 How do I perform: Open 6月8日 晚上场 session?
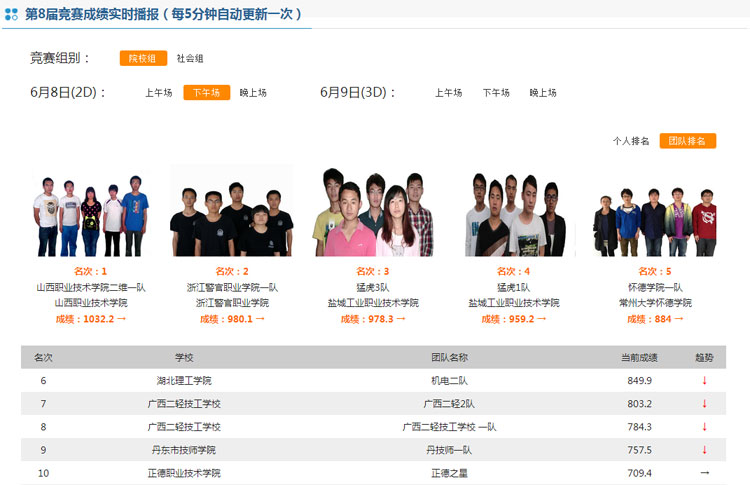[253, 93]
